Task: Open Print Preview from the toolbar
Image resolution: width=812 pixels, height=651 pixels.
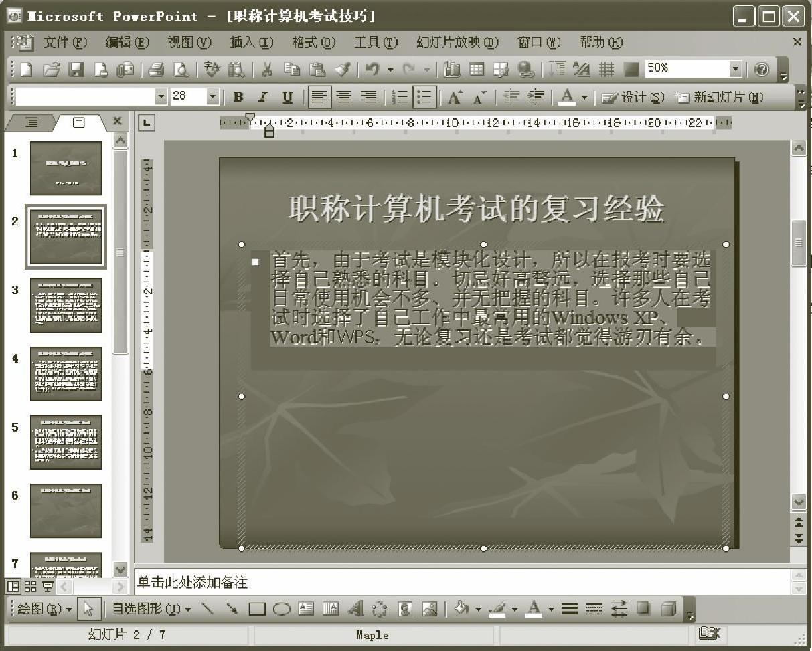Action: 181,69
